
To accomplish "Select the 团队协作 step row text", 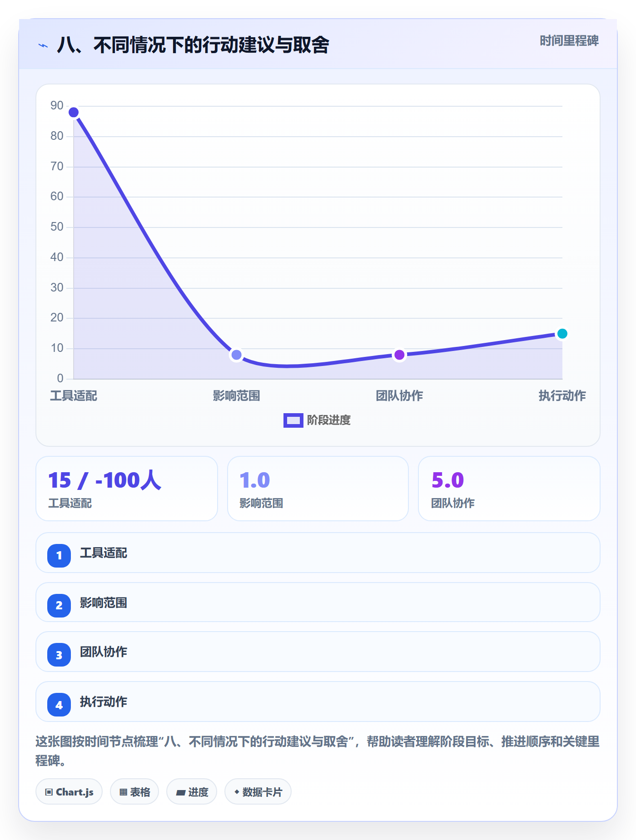I will click(x=104, y=652).
